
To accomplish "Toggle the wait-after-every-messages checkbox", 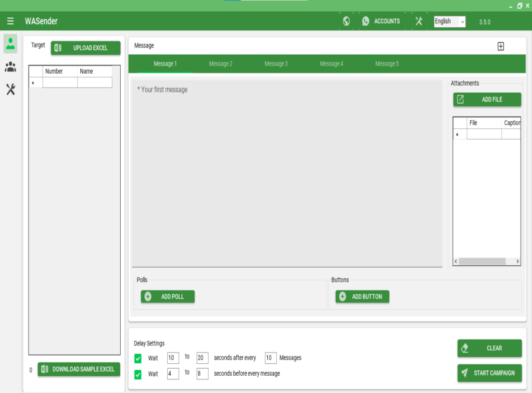I will (x=138, y=358).
